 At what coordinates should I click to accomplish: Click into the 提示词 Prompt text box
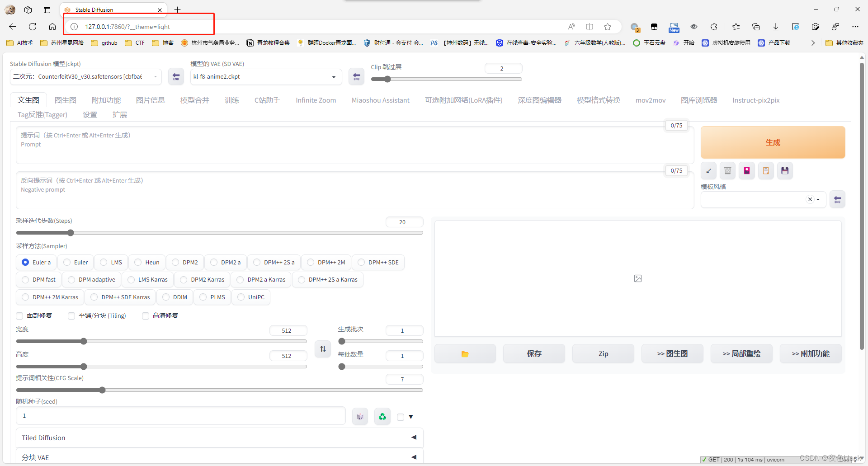coord(355,145)
